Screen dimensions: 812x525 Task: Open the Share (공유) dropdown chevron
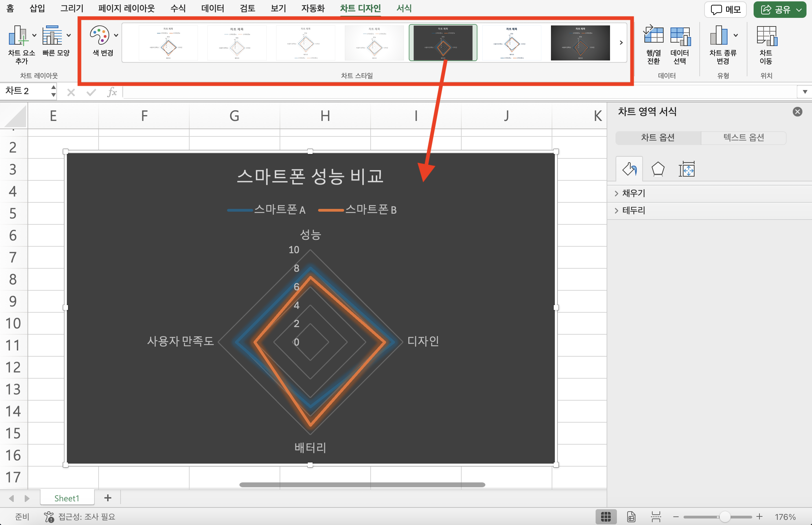[799, 10]
